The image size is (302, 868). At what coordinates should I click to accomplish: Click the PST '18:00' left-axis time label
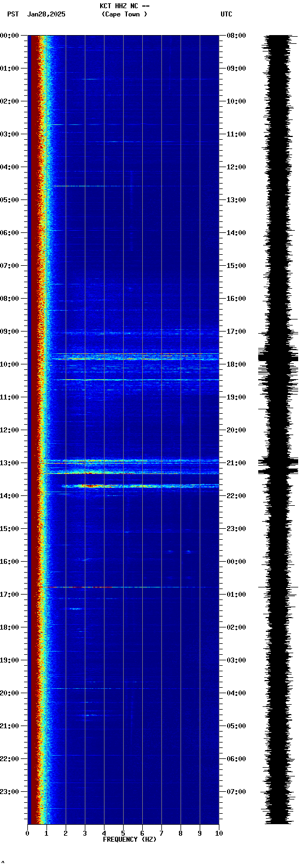click(x=9, y=627)
